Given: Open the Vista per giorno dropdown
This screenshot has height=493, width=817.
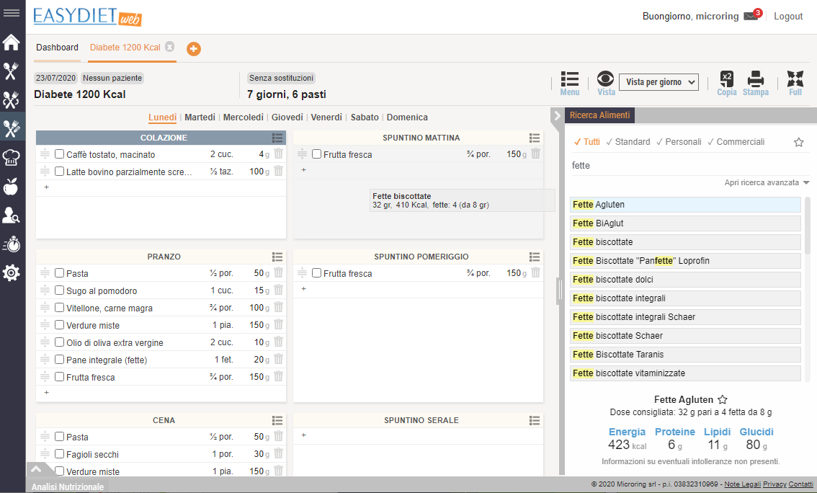Looking at the screenshot, I should (659, 82).
